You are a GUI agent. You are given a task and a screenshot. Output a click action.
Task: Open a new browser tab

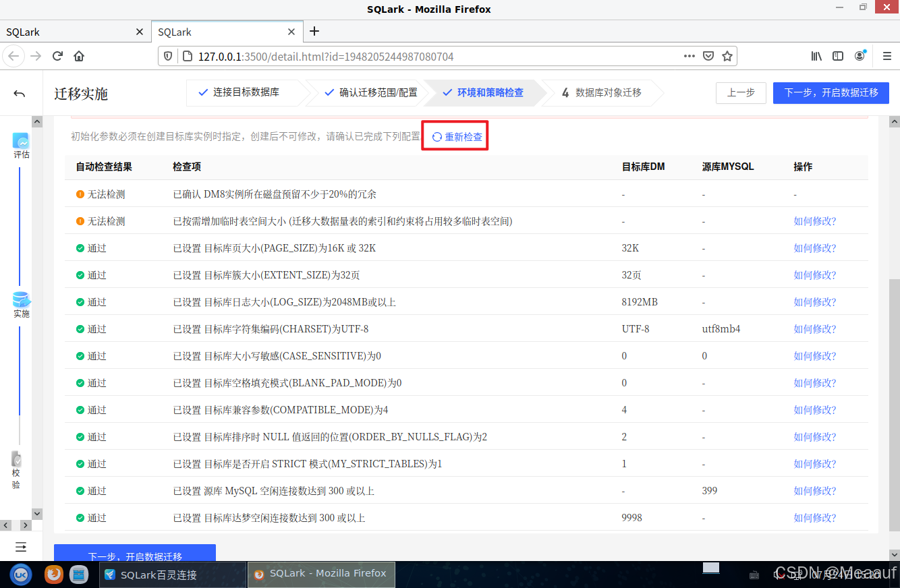click(x=314, y=31)
